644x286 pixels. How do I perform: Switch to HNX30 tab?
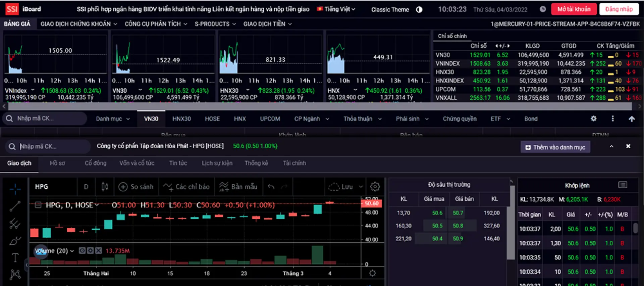(181, 119)
